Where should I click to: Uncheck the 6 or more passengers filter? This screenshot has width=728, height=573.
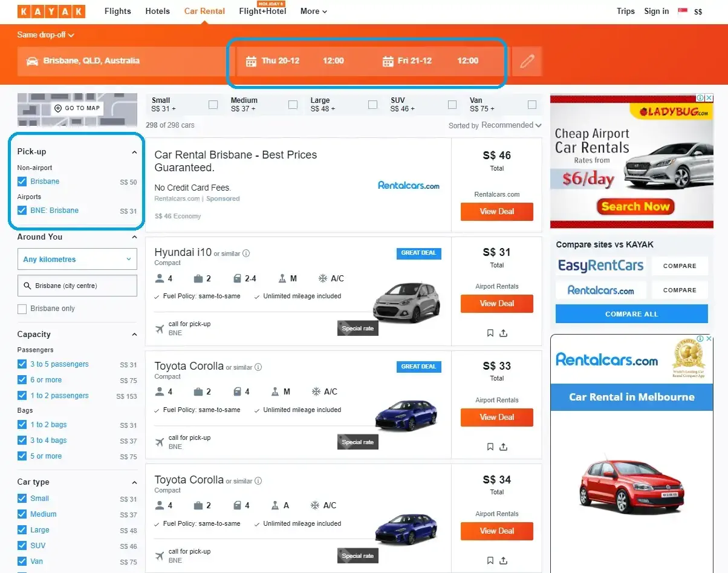(x=22, y=380)
